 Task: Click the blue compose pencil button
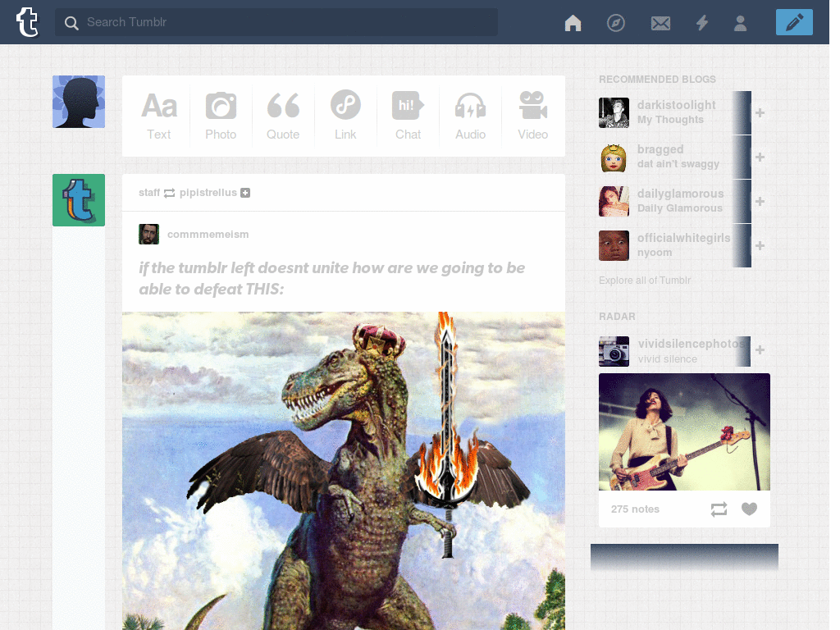coord(794,22)
